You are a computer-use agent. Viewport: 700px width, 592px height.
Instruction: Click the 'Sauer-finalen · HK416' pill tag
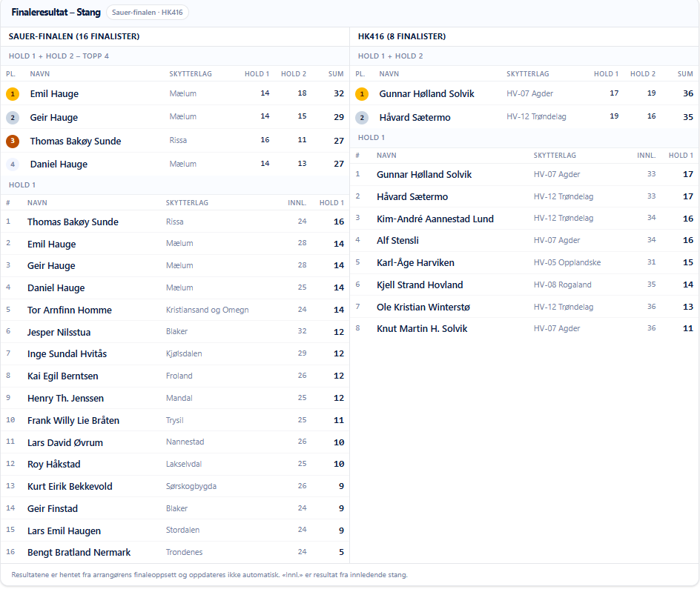(148, 13)
